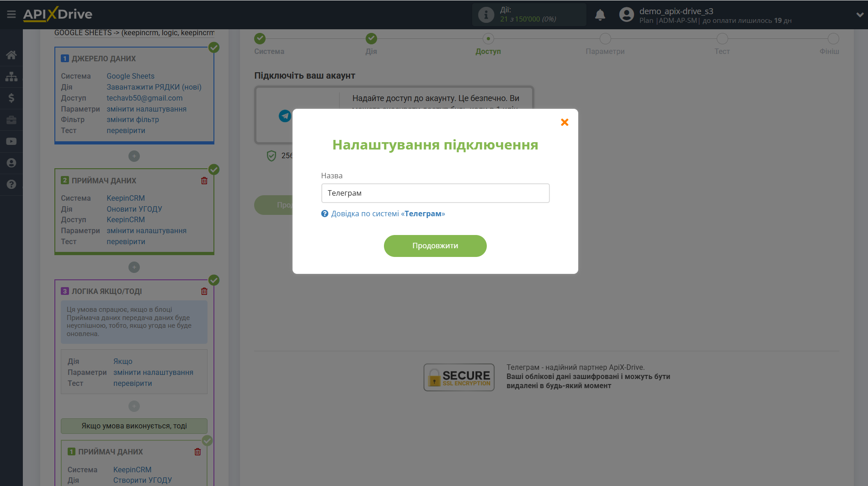The image size is (868, 486).
Task: Go to the Тест step
Action: point(722,38)
